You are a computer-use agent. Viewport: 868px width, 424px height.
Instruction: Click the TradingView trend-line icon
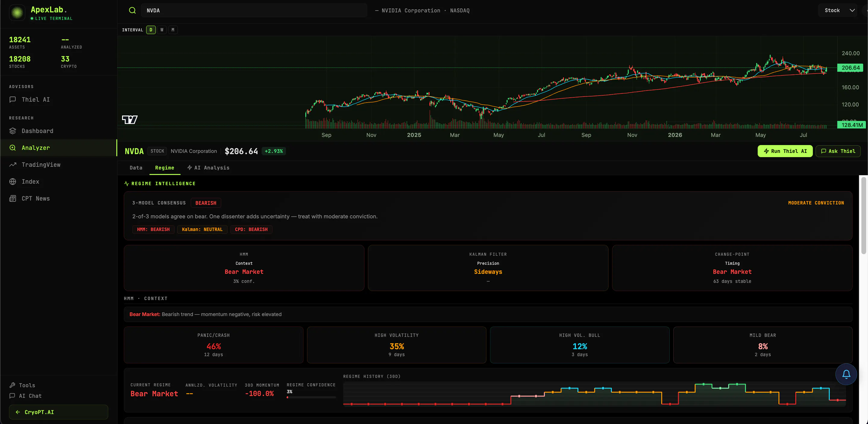pos(13,164)
